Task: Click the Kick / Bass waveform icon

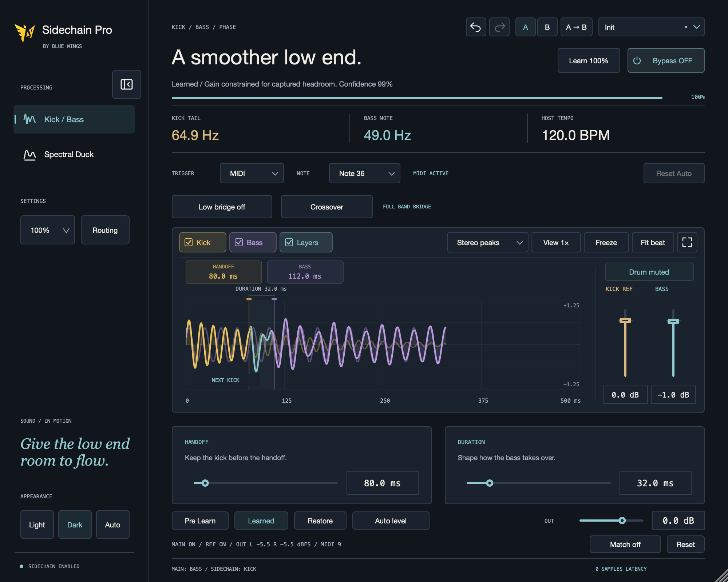Action: 30,119
